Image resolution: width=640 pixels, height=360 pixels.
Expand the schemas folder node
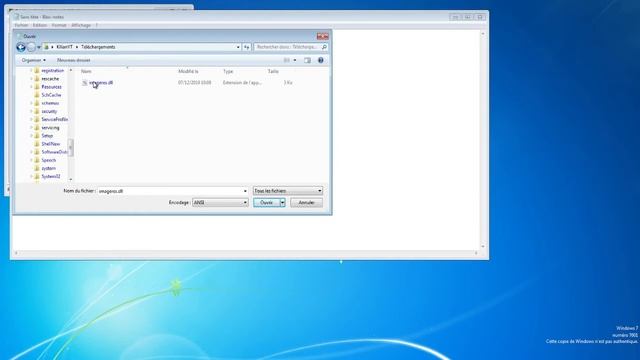31,103
